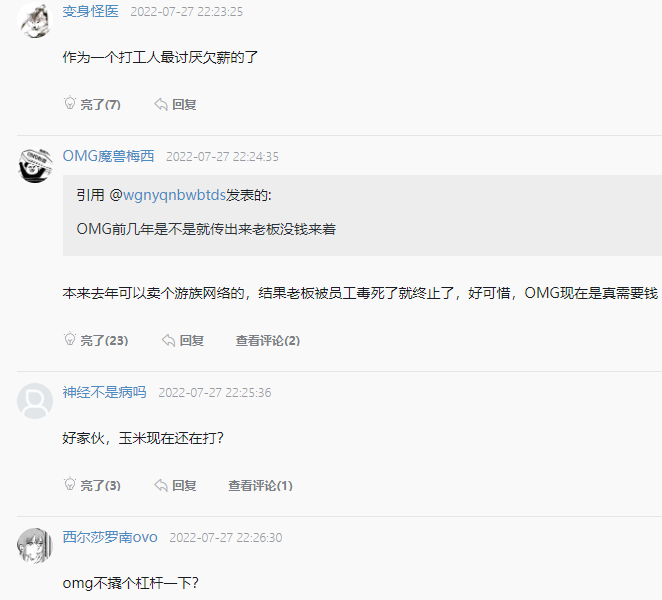The width and height of the screenshot is (662, 600).
Task: Expand 查看评论(1) under 神经不是病吗's comment
Action: pyautogui.click(x=260, y=486)
